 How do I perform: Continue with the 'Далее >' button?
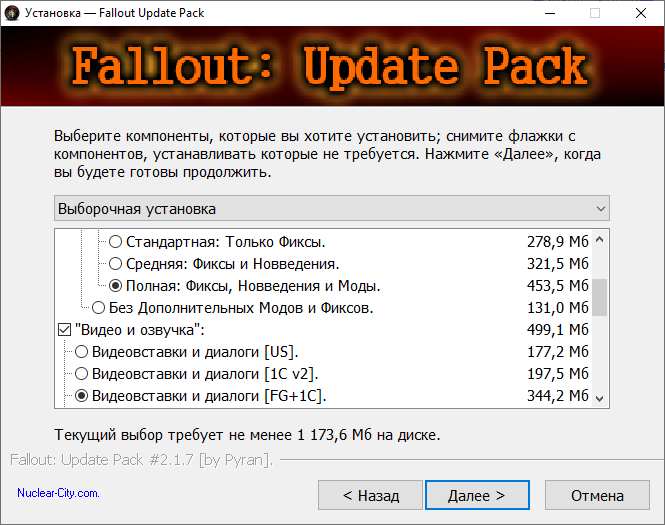[x=478, y=495]
